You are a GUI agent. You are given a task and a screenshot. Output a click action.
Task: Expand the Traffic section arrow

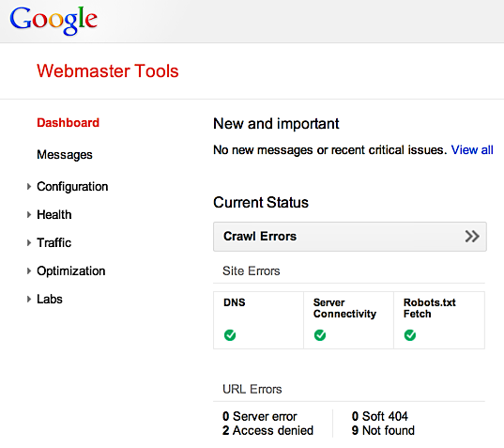tap(29, 243)
